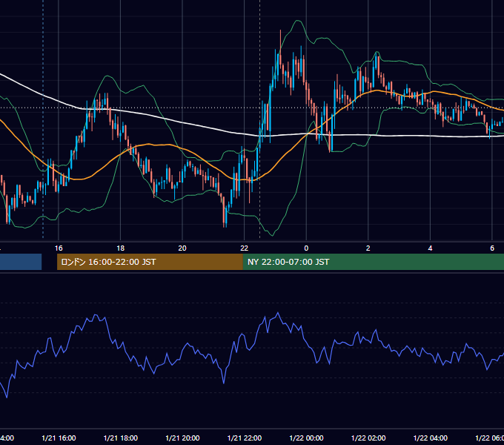Click the 1/22 04:00 date label
The image size is (504, 445).
pyautogui.click(x=431, y=438)
